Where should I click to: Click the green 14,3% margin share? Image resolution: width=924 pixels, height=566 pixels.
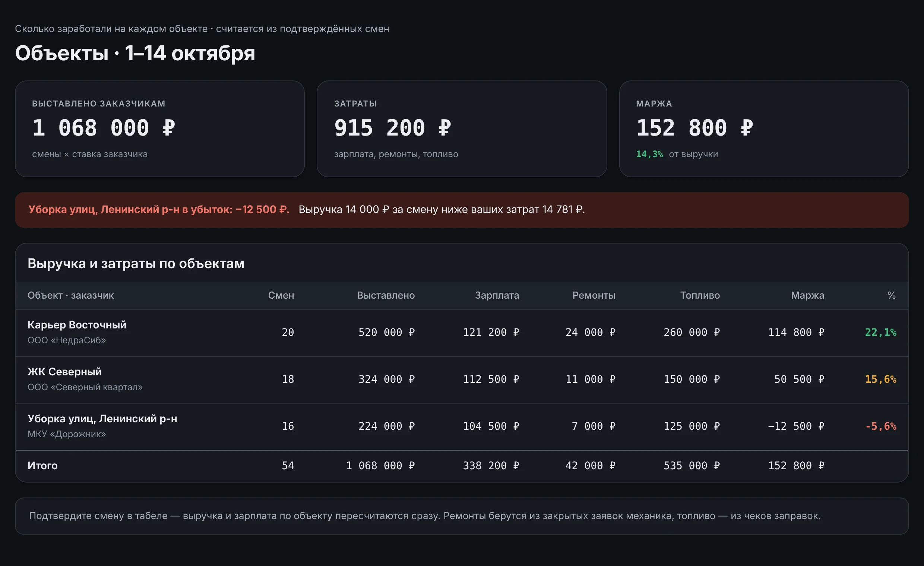point(649,154)
